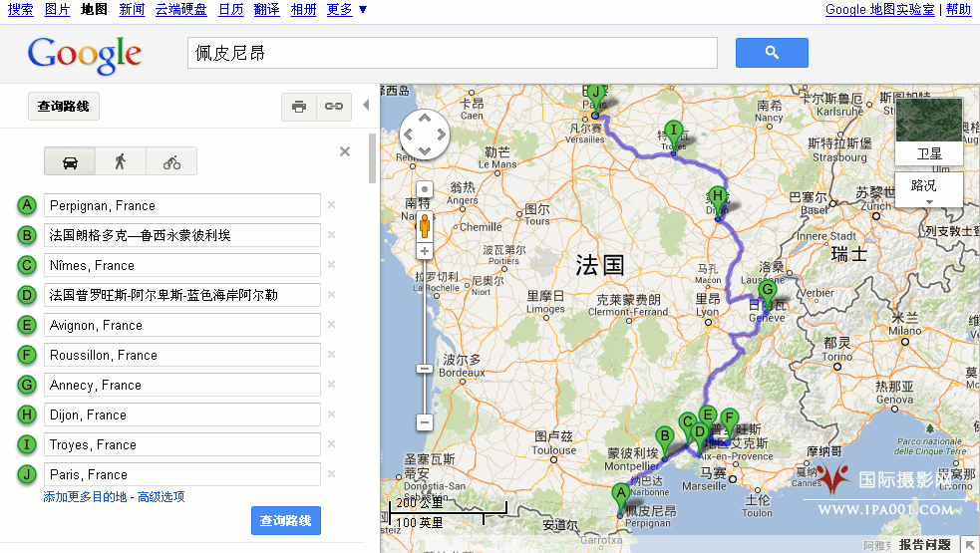This screenshot has height=553, width=980.
Task: Click the Street View pegman icon
Action: point(425,225)
